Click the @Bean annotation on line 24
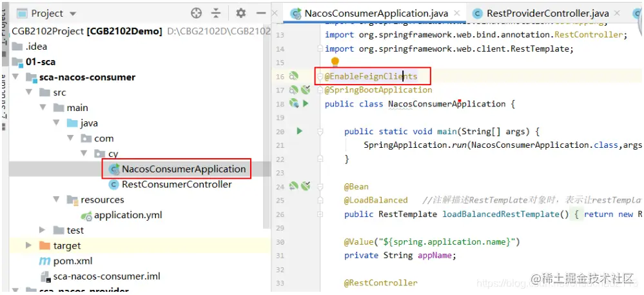644x295 pixels. point(356,187)
